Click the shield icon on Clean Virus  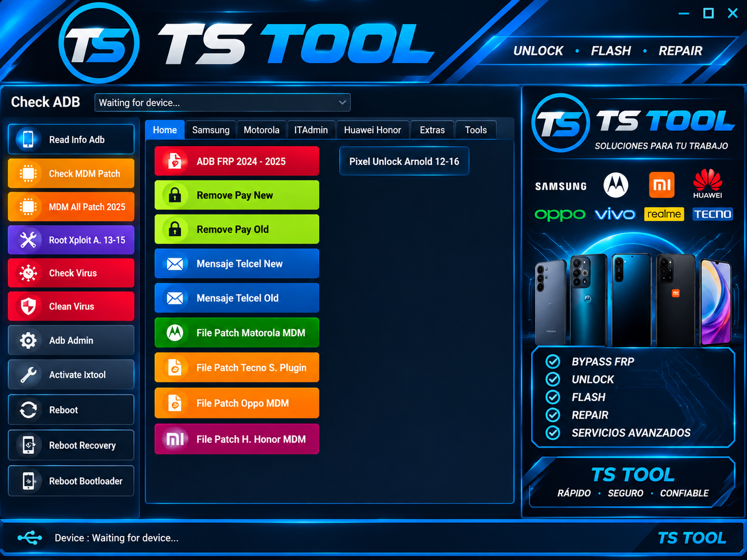[x=28, y=306]
